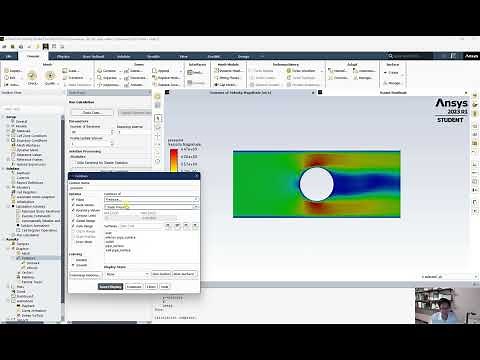Viewport: 480px width, 360px height.
Task: Open Dynamic Mesh in Mesh Models
Action: [x=228, y=71]
